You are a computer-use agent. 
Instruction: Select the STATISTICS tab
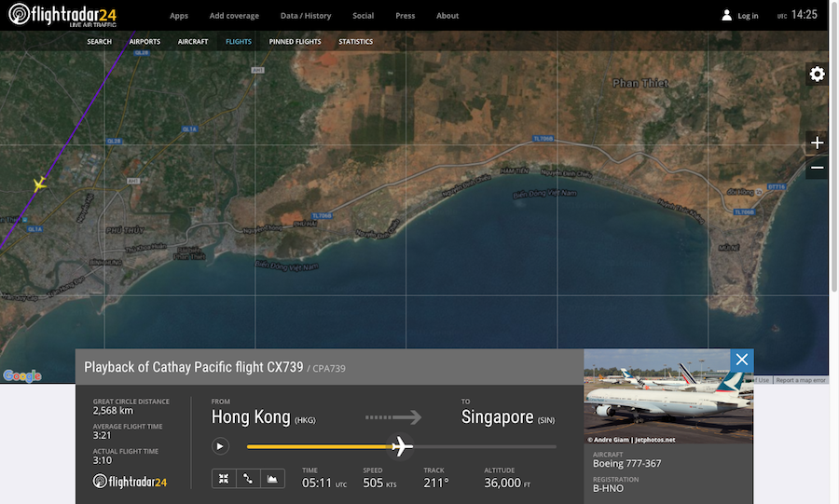click(x=355, y=41)
